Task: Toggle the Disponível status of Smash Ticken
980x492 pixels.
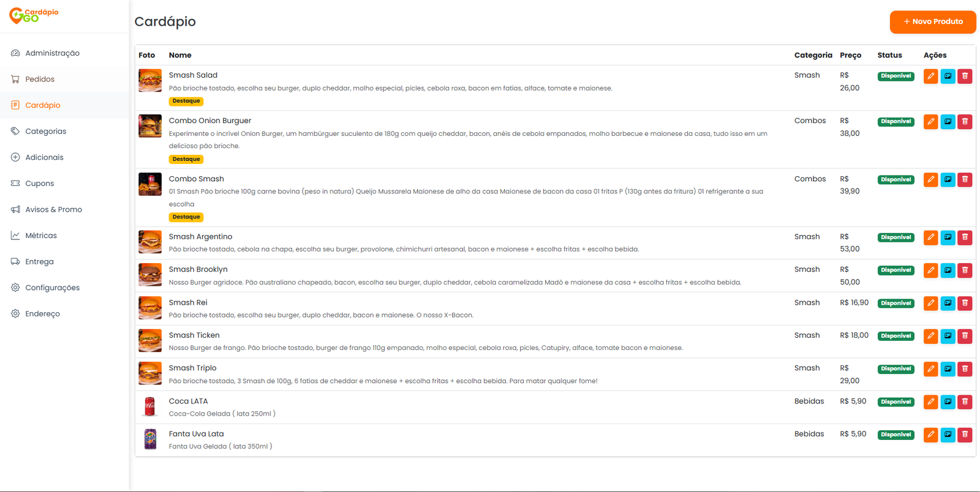Action: point(895,336)
